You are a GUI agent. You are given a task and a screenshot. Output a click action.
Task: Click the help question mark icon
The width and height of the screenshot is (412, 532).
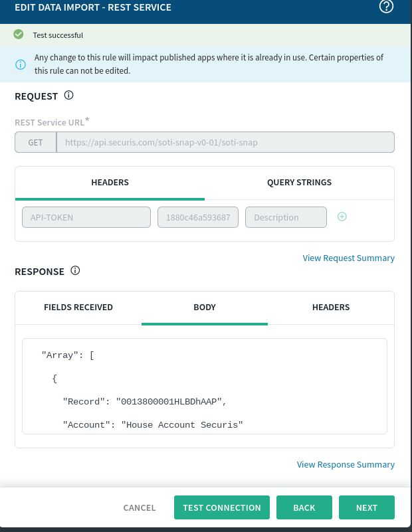[386, 7]
